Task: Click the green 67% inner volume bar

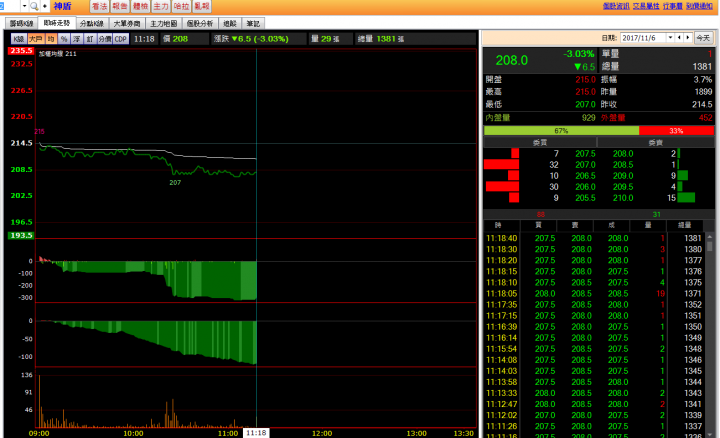Action: [x=561, y=131]
